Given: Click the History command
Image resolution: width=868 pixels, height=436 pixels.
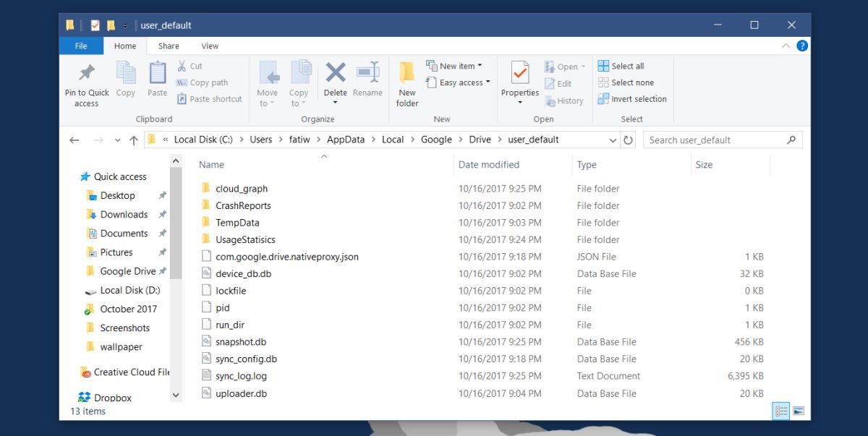Looking at the screenshot, I should (564, 101).
